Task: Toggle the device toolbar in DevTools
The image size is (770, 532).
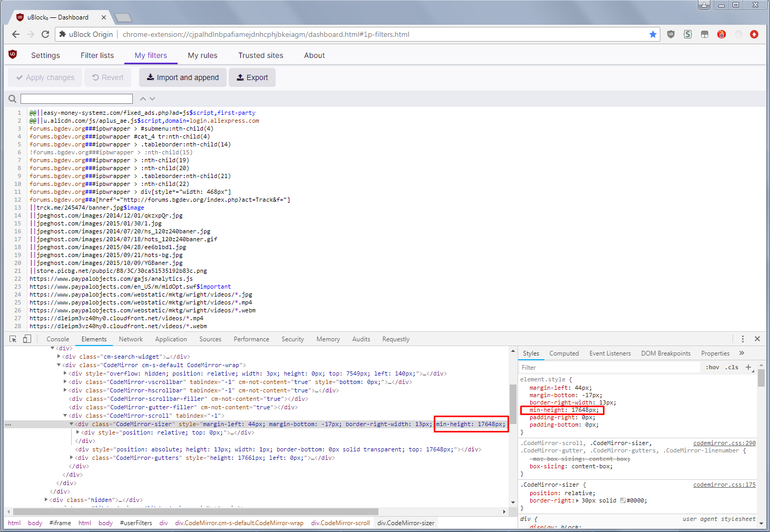Action: (x=27, y=339)
